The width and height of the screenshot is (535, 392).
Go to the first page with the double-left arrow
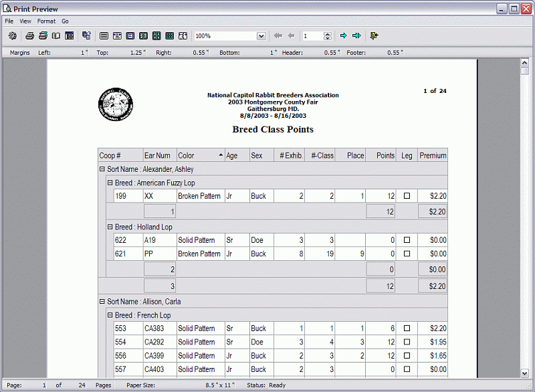(278, 35)
